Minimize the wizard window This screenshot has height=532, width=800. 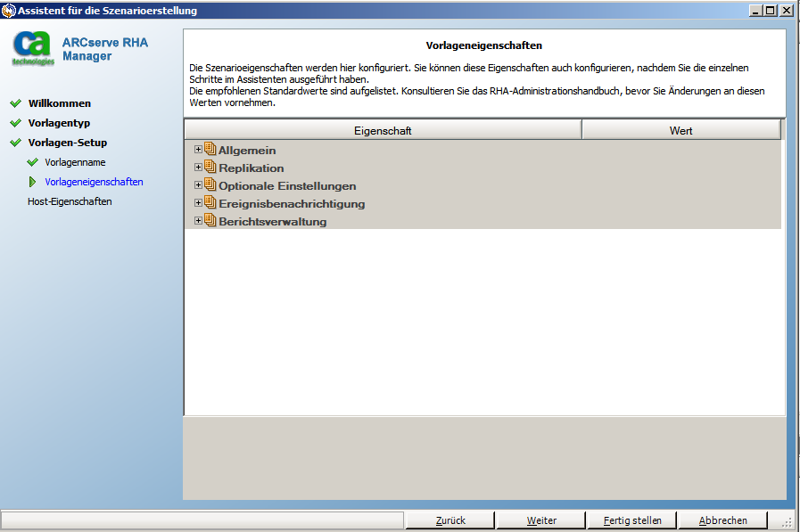pyautogui.click(x=755, y=10)
